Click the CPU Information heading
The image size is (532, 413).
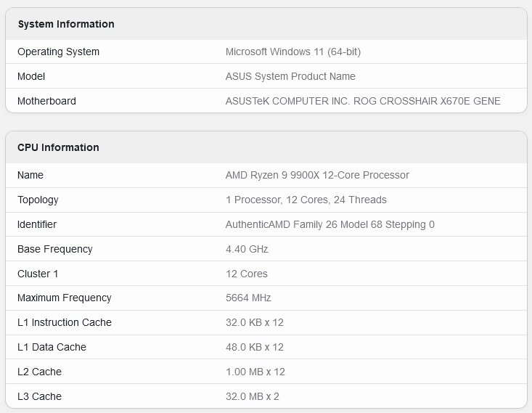pos(58,147)
